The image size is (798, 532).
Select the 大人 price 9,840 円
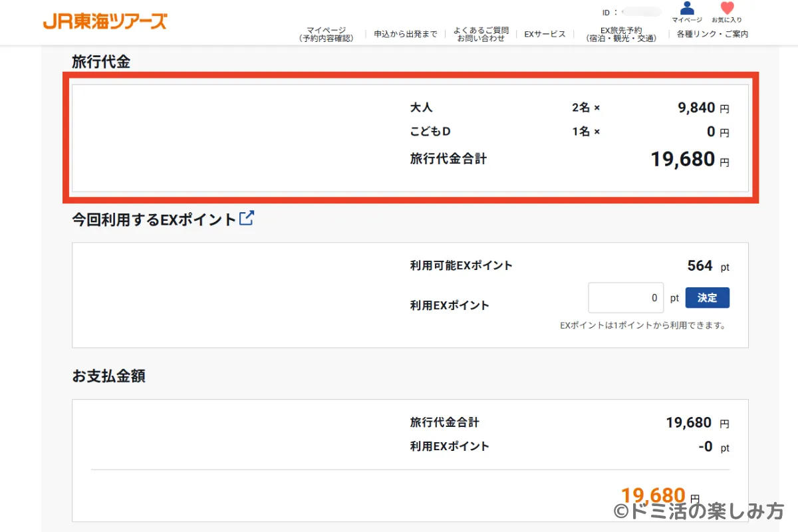(x=704, y=108)
